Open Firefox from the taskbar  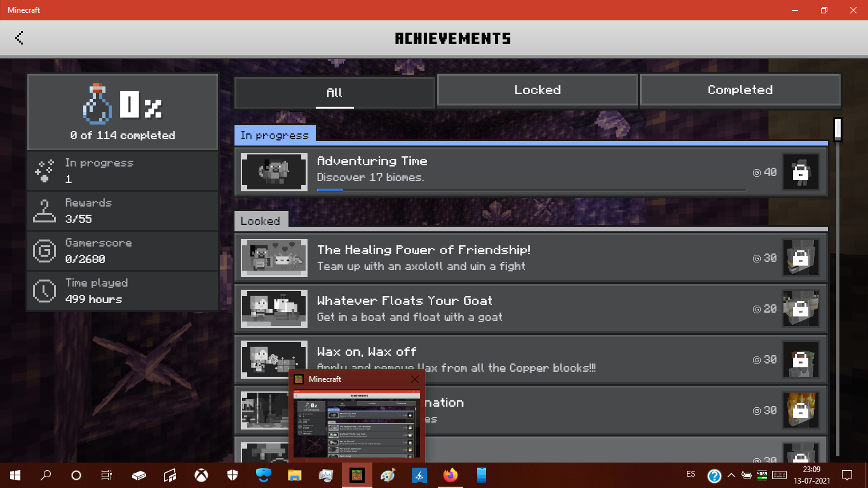[x=451, y=475]
